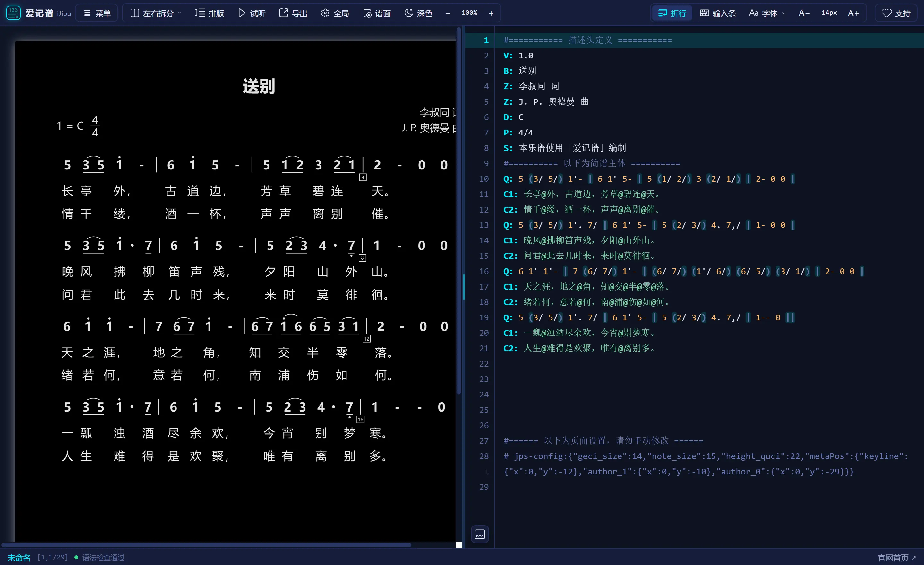The height and width of the screenshot is (565, 924).
Task: Open the 左右拆分 layout dropdown
Action: point(155,13)
